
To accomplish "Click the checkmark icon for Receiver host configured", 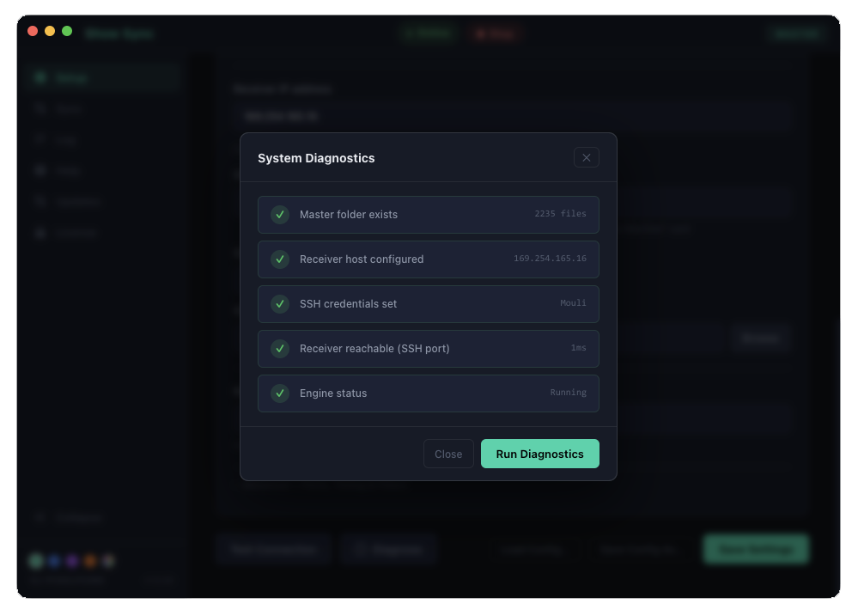I will coord(280,259).
